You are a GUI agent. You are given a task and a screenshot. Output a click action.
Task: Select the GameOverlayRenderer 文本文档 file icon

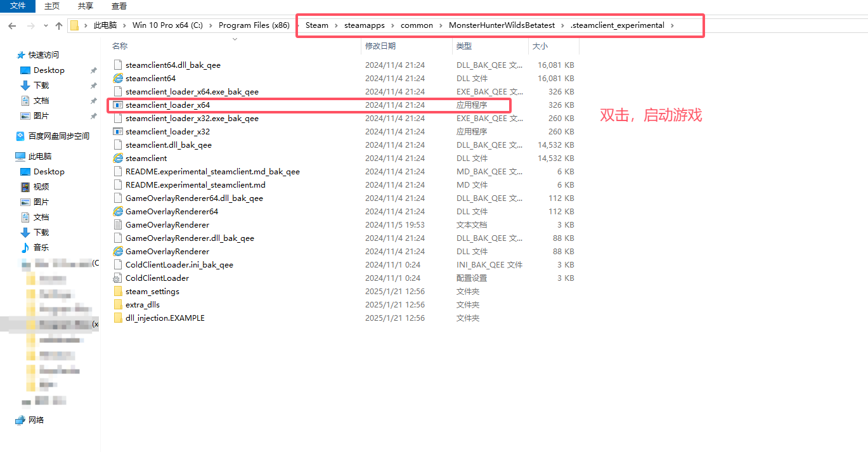coord(118,225)
